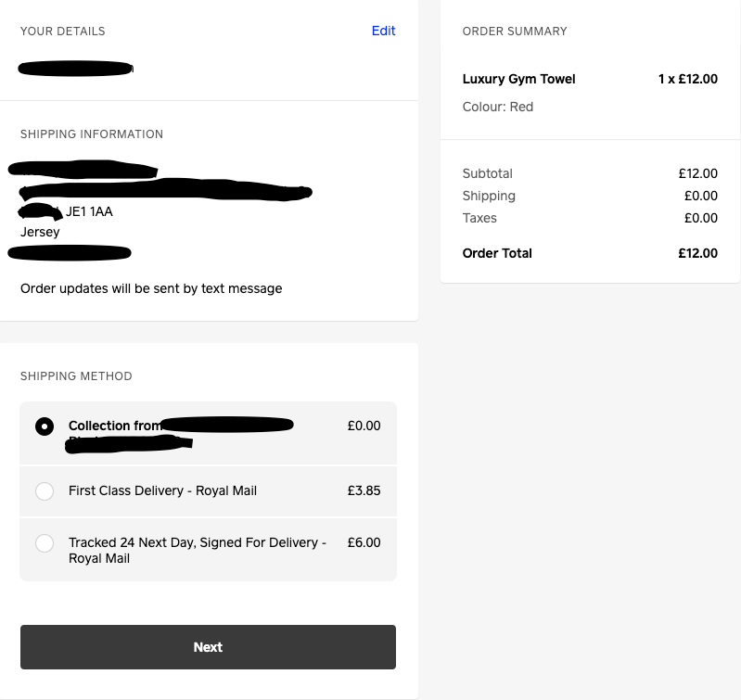The width and height of the screenshot is (741, 700).
Task: Click the £6.00 shipping price
Action: click(x=364, y=542)
